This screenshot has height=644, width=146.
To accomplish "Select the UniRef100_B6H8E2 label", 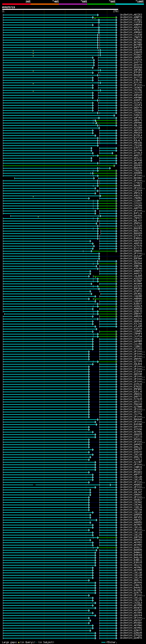I will (x=131, y=186).
